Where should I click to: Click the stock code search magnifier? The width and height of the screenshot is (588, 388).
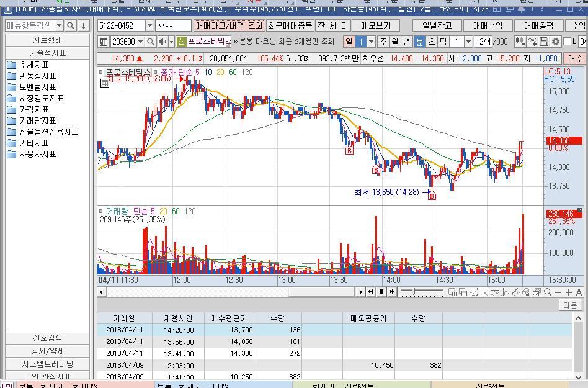coord(150,41)
